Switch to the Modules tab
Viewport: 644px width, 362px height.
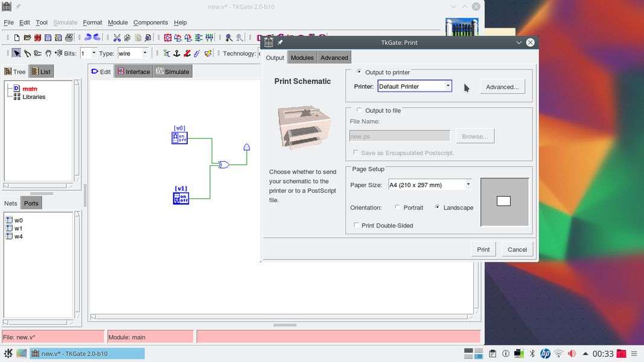coord(302,57)
